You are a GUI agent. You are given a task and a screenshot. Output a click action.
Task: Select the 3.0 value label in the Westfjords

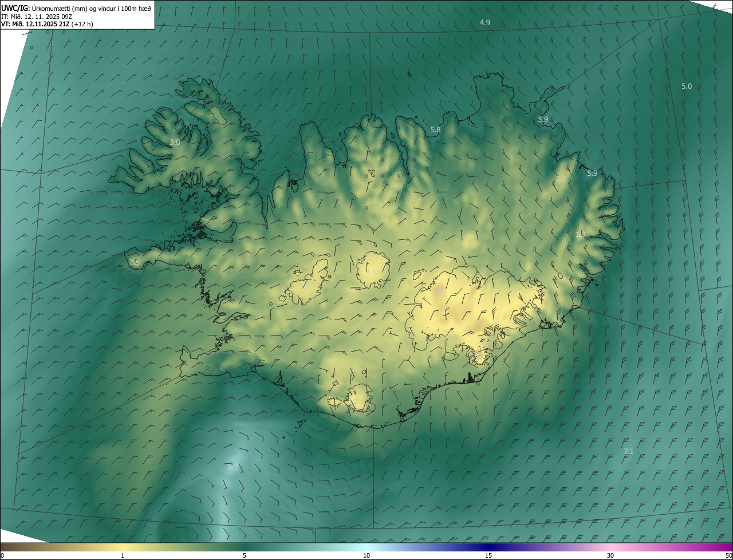175,142
